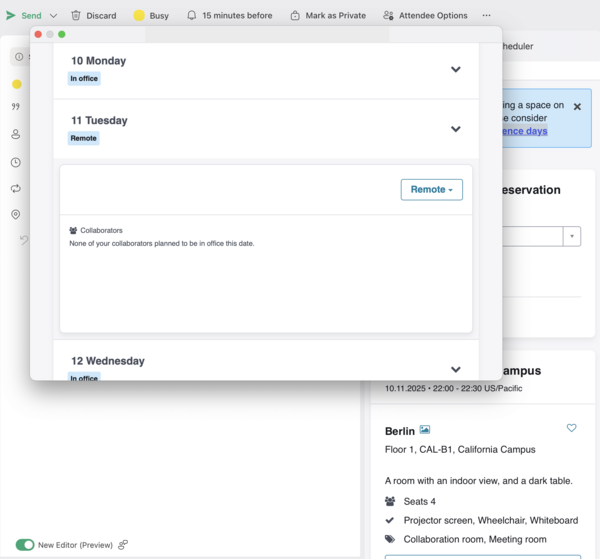Image resolution: width=600 pixels, height=559 pixels.
Task: Click the trash icon next to Discard
Action: point(76,16)
